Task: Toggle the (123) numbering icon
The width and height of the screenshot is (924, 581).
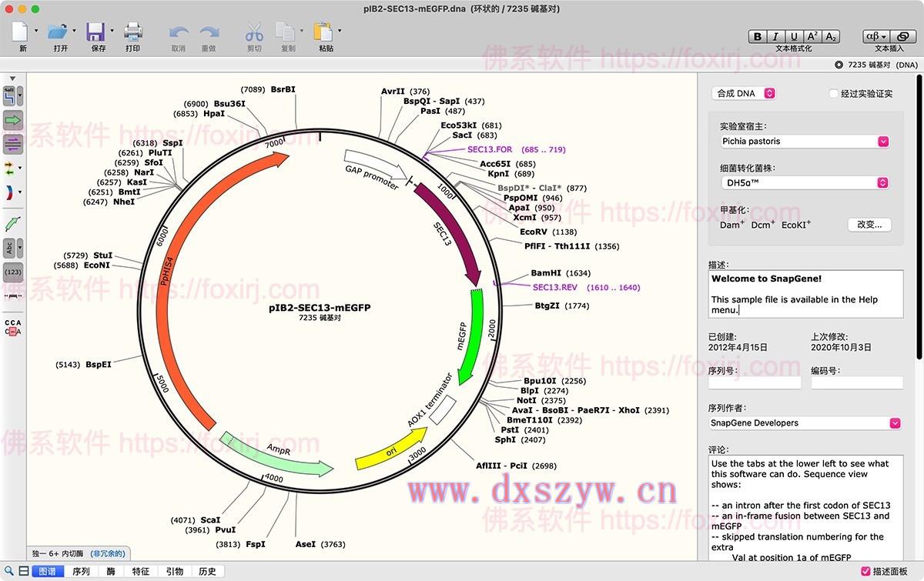Action: (x=13, y=272)
